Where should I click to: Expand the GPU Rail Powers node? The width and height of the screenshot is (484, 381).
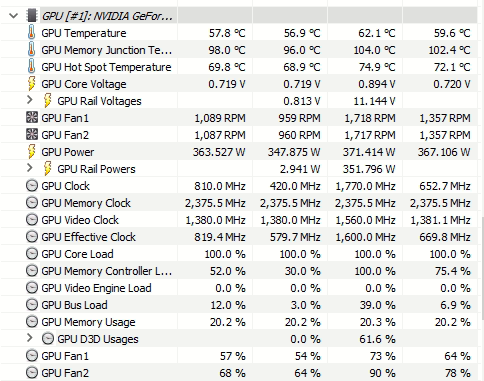[30, 168]
